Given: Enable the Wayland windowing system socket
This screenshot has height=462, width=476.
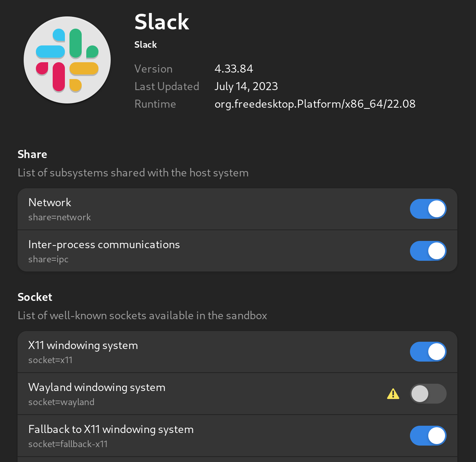Looking at the screenshot, I should coord(428,393).
